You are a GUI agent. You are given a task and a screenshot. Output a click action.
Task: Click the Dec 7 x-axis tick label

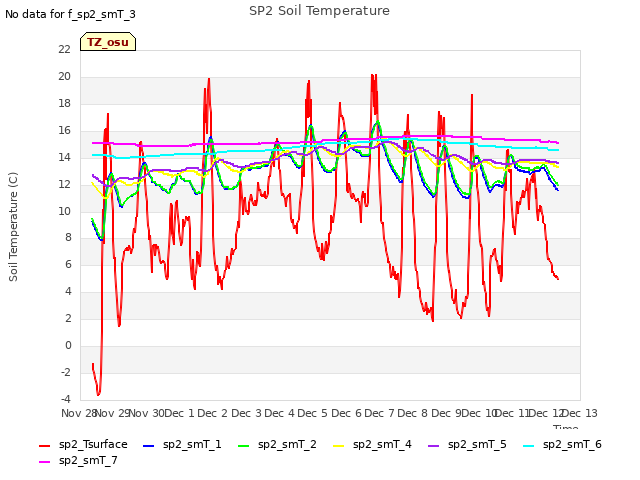379,413
